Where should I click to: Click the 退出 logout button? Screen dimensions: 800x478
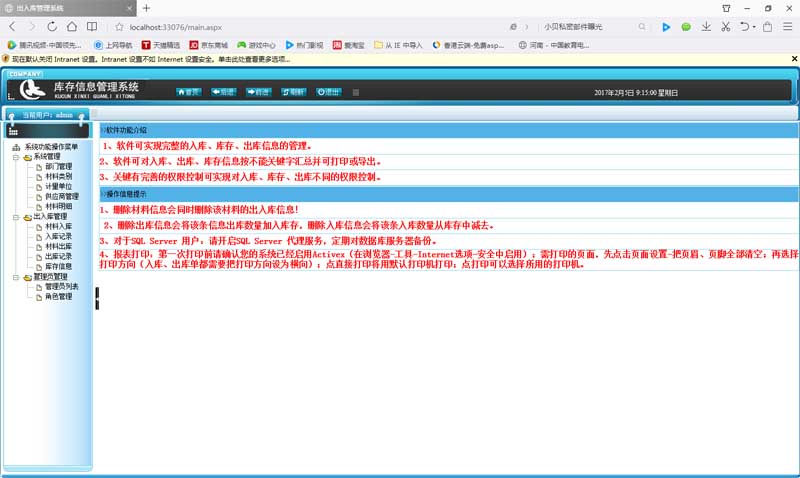(329, 92)
